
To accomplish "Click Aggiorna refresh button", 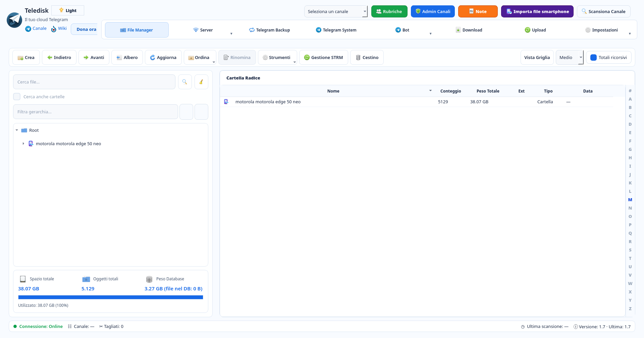I will click(163, 57).
